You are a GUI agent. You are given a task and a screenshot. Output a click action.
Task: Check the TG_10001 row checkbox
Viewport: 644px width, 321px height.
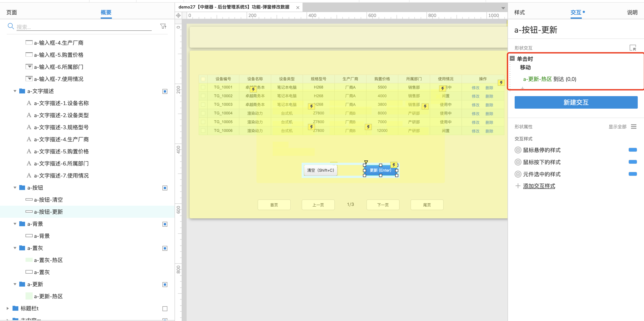click(x=203, y=87)
